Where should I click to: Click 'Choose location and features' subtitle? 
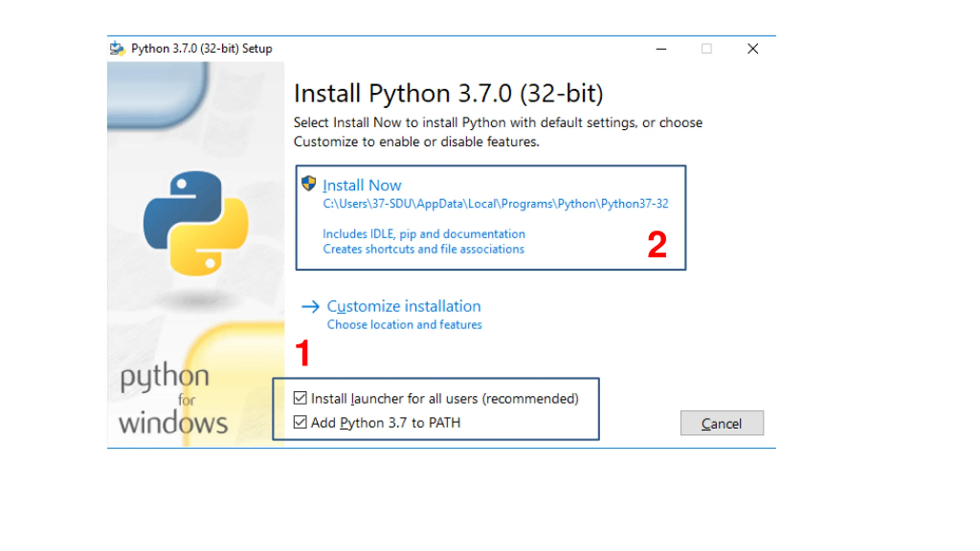click(404, 324)
